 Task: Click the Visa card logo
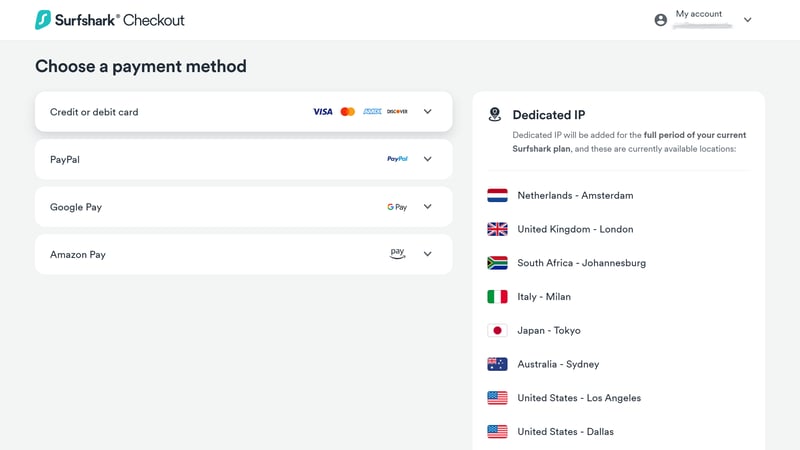(x=322, y=112)
